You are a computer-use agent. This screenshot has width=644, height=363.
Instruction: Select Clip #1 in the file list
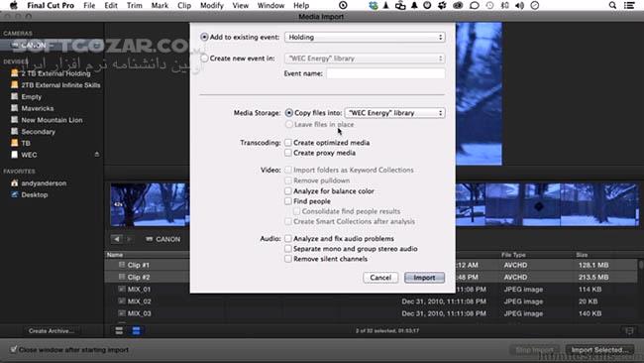(138, 265)
